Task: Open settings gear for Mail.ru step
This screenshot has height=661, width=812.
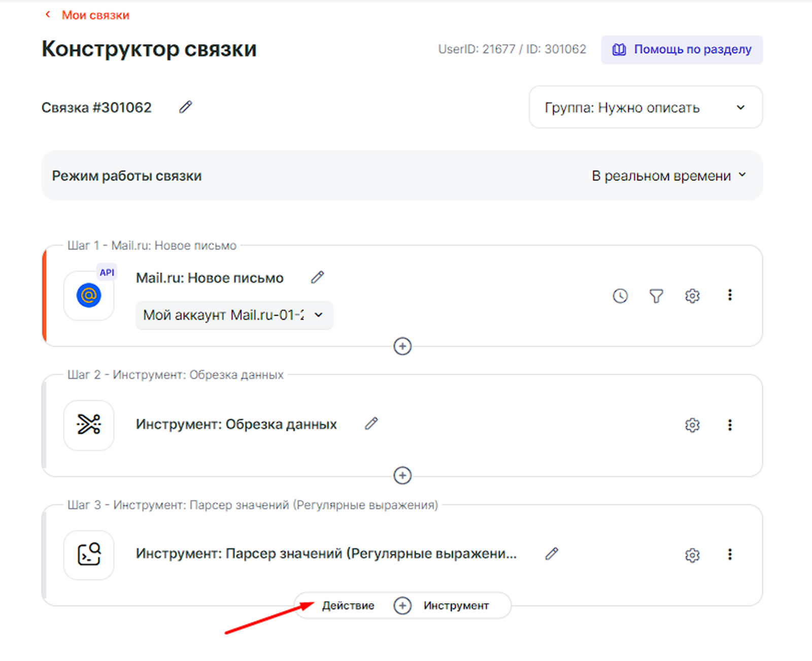Action: click(x=692, y=296)
